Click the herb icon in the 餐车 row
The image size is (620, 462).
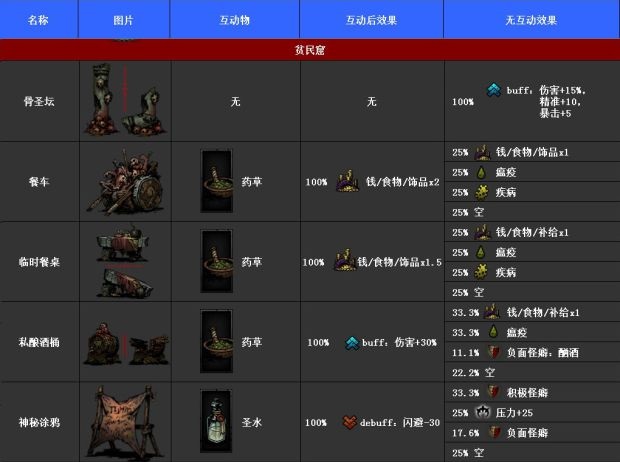[x=215, y=183]
